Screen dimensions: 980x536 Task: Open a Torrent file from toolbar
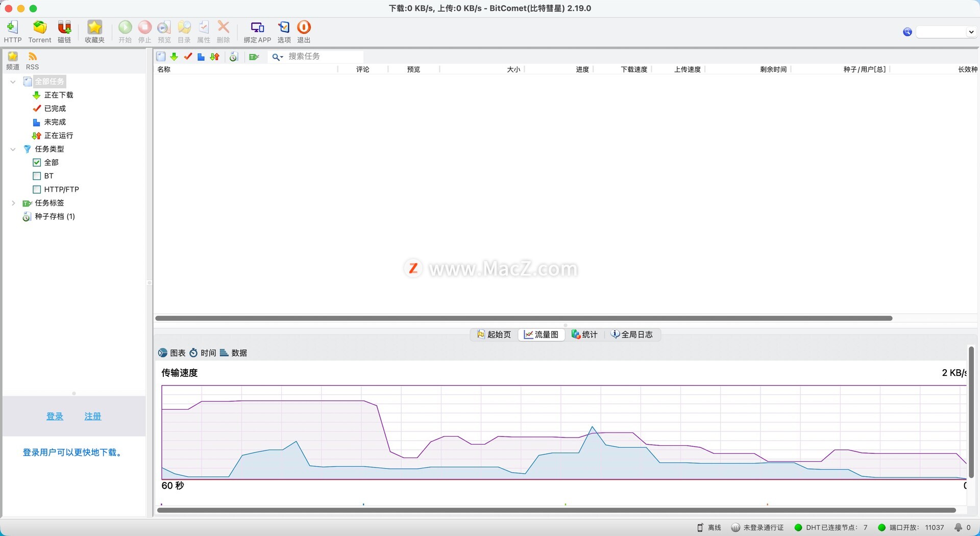click(x=40, y=28)
